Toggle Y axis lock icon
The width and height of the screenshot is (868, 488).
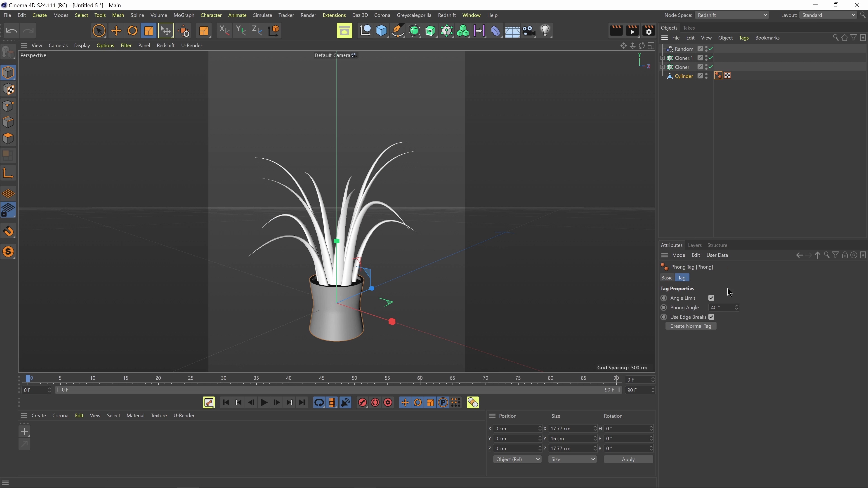[241, 31]
